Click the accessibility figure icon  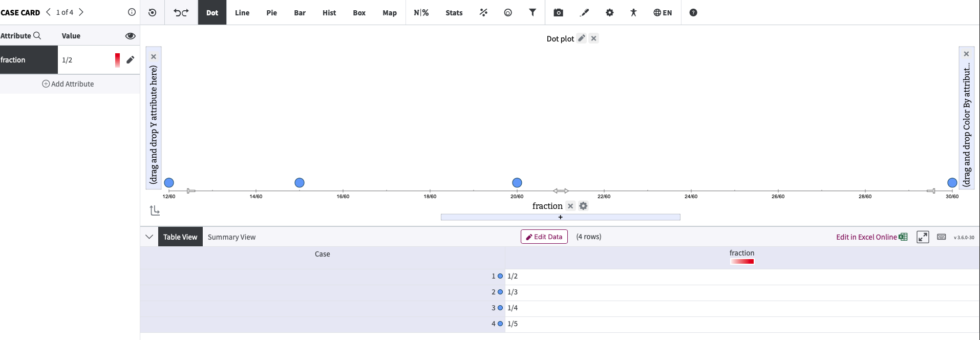[x=633, y=13]
